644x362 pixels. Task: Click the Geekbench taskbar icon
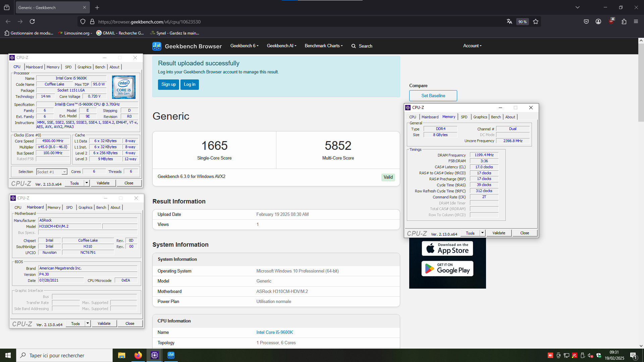click(x=171, y=355)
